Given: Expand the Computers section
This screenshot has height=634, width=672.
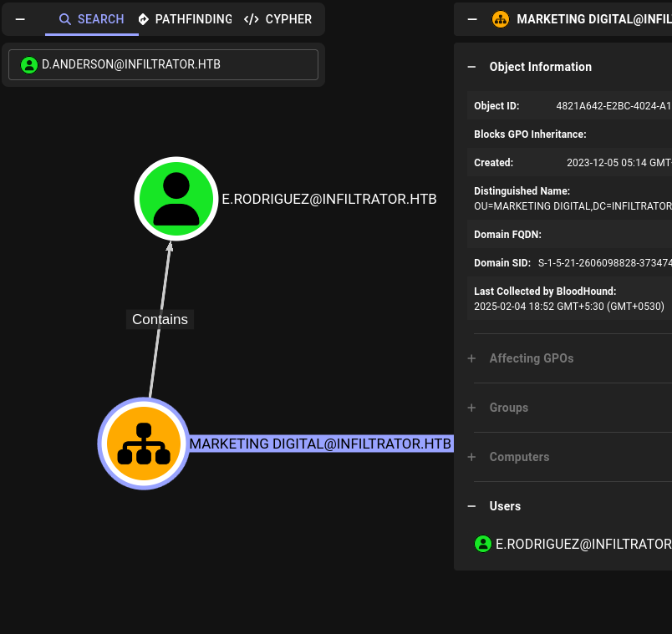Looking at the screenshot, I should tap(471, 457).
